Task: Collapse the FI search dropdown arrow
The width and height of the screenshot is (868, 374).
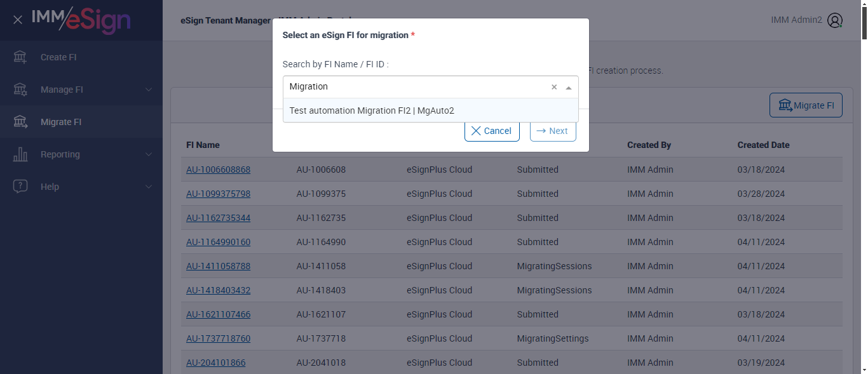Action: pyautogui.click(x=569, y=88)
